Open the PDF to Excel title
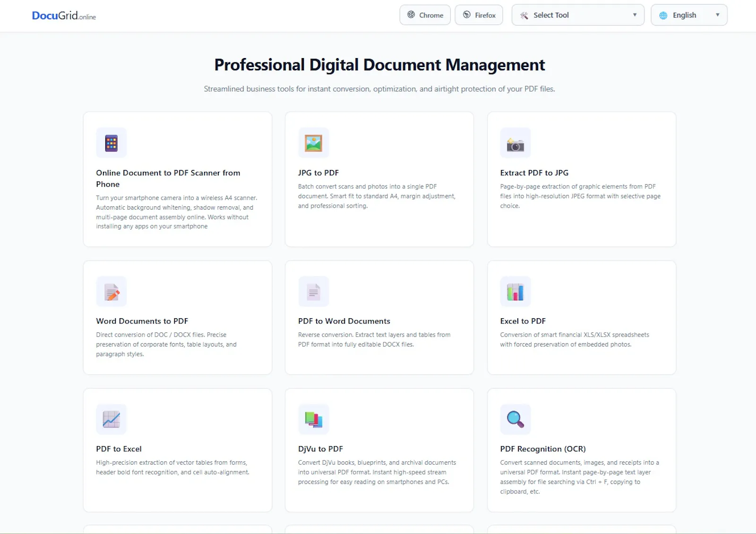This screenshot has width=756, height=534. [x=119, y=449]
